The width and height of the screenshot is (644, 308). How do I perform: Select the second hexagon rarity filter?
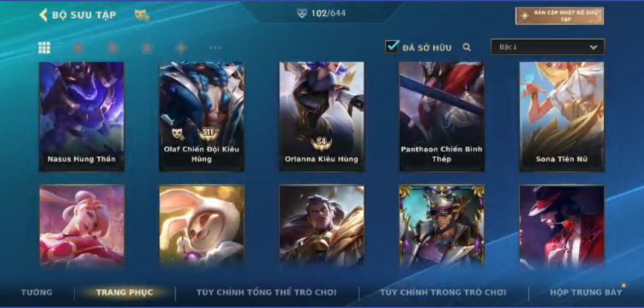pos(113,48)
